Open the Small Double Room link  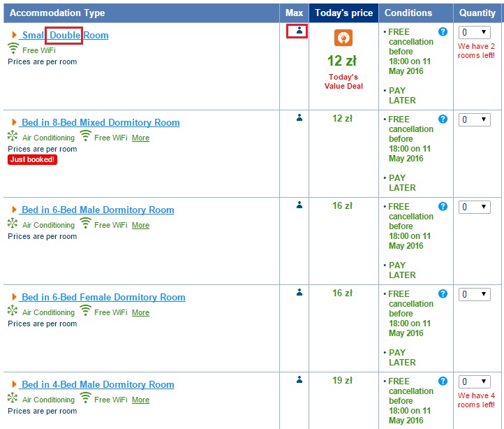(65, 35)
